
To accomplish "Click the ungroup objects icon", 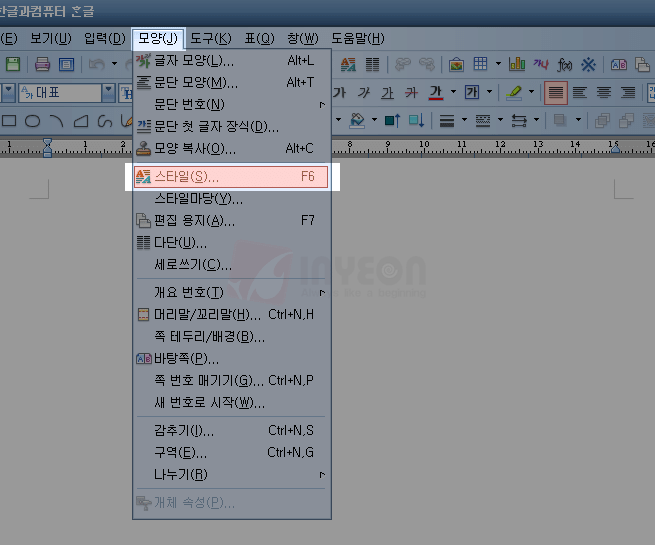I will click(626, 121).
